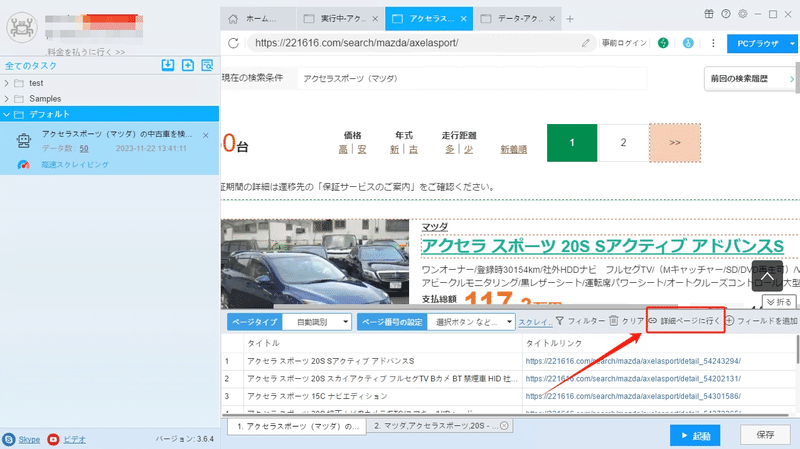Screen dimensions: 800x449
Task: Click the import task icon
Action: (168, 65)
